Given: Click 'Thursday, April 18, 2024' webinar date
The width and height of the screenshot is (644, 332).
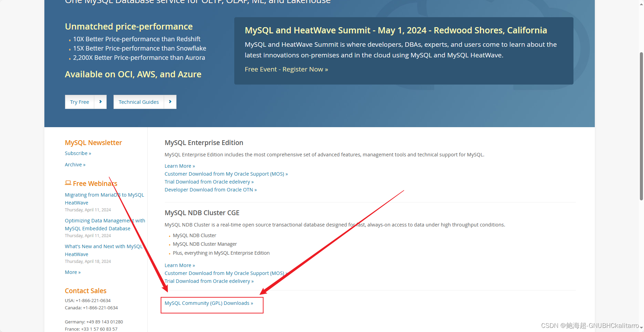Looking at the screenshot, I should tap(88, 262).
